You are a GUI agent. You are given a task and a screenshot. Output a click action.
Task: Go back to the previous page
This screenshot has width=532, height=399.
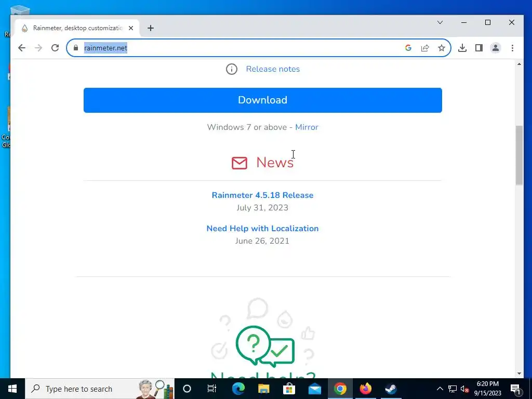tap(22, 48)
